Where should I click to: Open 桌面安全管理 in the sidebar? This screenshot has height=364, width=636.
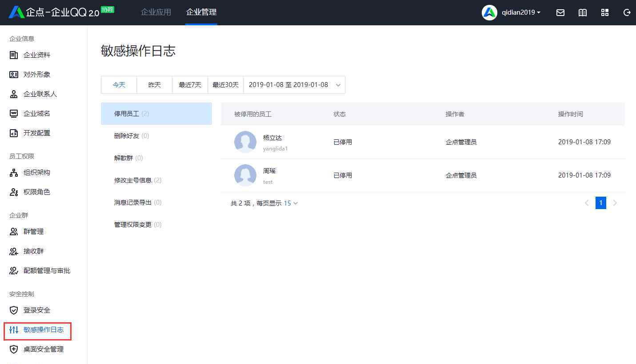(x=44, y=349)
